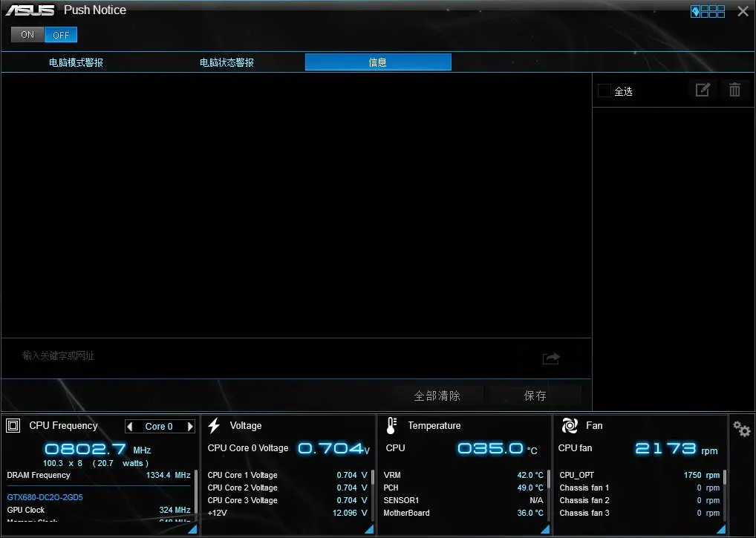Close the Push Notice window
The width and height of the screenshot is (756, 538).
tap(743, 11)
